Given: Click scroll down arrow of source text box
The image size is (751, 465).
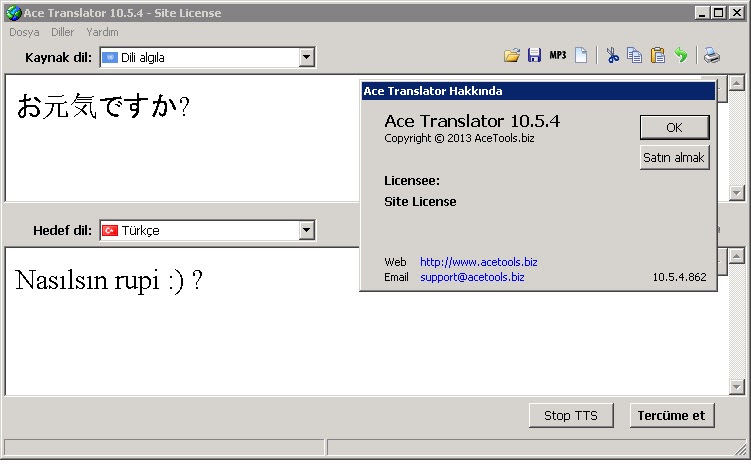Looking at the screenshot, I should coord(737,193).
